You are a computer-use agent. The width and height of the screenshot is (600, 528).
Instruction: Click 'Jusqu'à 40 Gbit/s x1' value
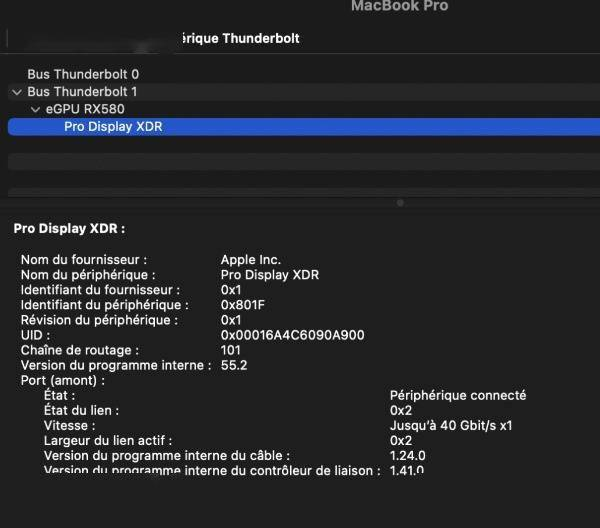(451, 426)
